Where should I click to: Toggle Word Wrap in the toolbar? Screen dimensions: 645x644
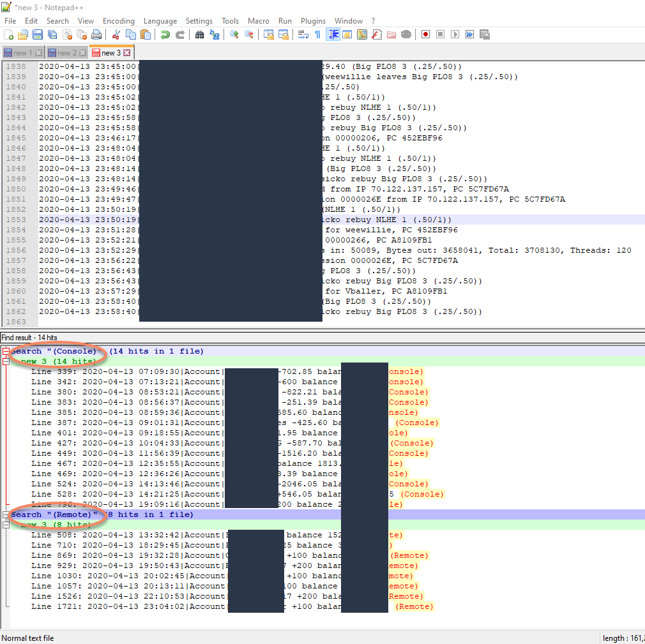tap(303, 34)
